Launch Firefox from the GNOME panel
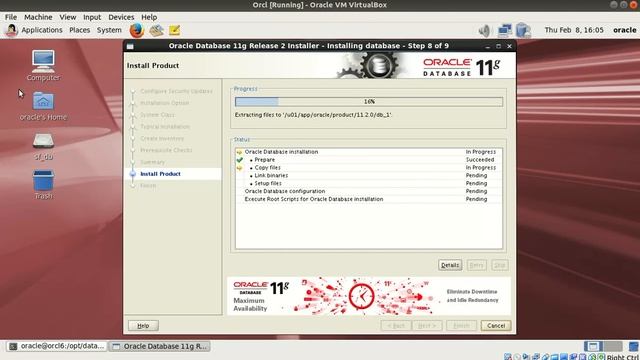Screen dimensions: 640x360 coord(137,30)
